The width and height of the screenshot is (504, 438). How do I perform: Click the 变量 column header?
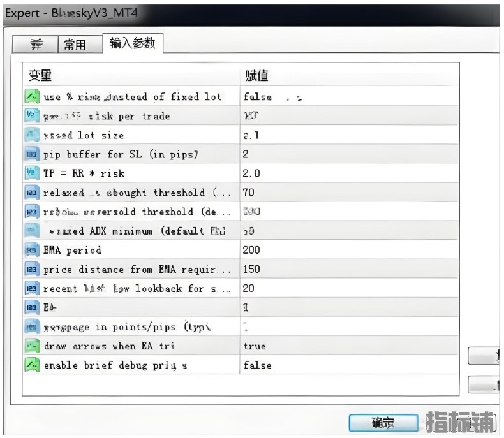(x=40, y=76)
